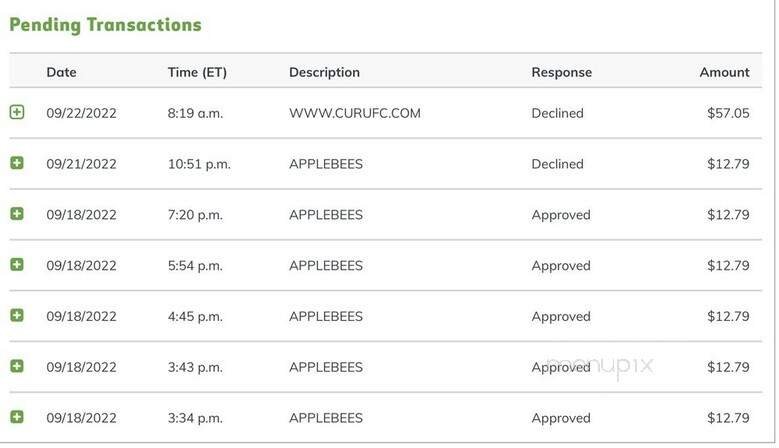The image size is (779, 448).
Task: Click the 8:19 a.m. time cell
Action: (195, 113)
